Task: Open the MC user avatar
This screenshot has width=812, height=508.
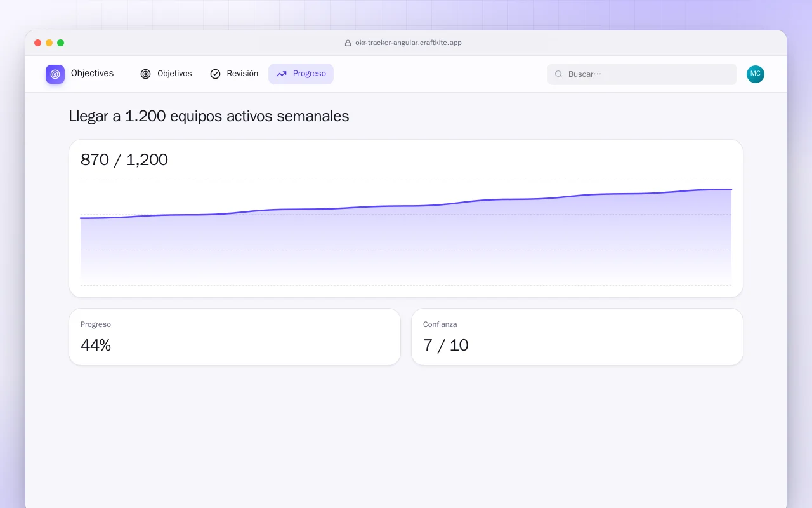Action: point(756,74)
